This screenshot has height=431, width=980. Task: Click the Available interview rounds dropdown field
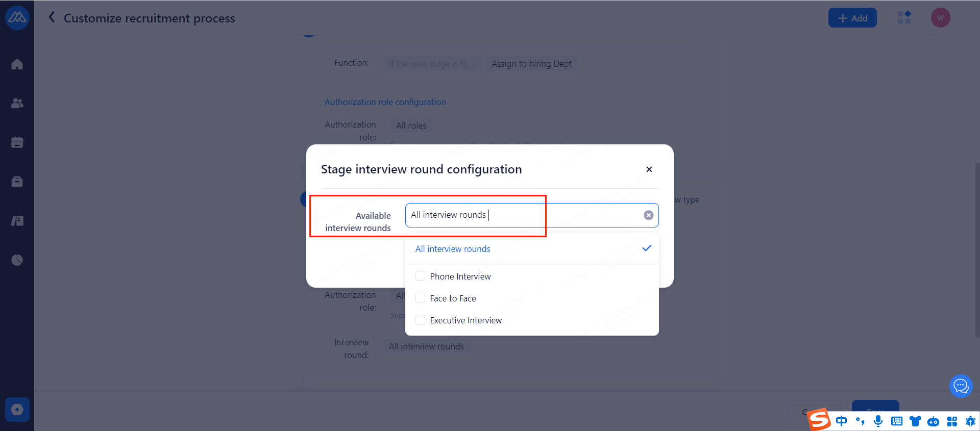526,215
